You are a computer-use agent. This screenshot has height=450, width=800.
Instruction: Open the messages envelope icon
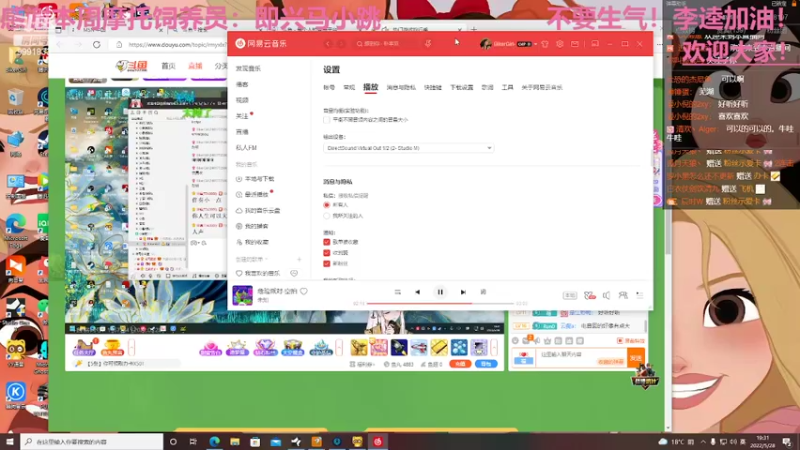(x=575, y=44)
